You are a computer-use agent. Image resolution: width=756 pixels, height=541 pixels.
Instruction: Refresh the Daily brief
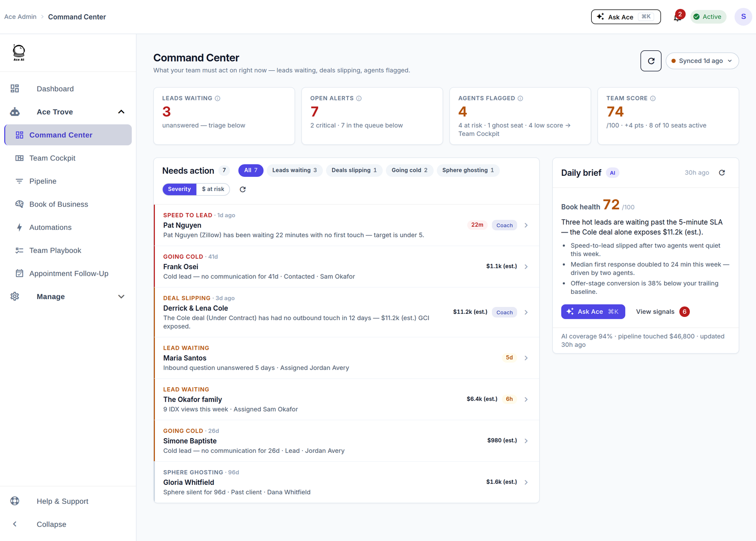722,173
